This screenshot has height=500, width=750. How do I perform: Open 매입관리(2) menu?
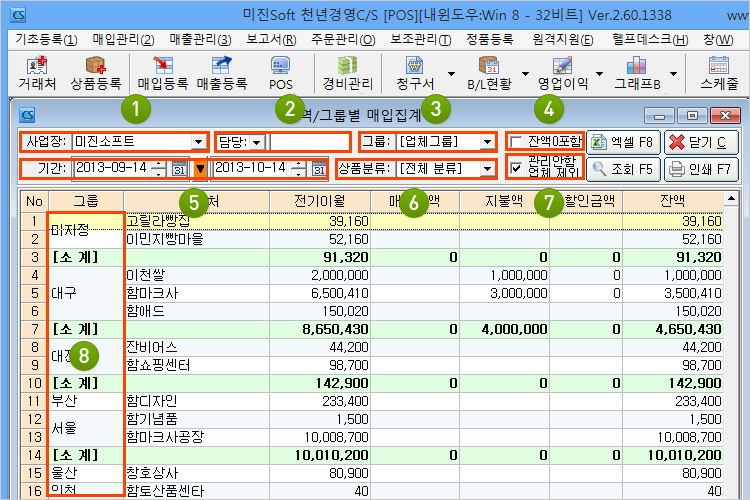click(123, 39)
